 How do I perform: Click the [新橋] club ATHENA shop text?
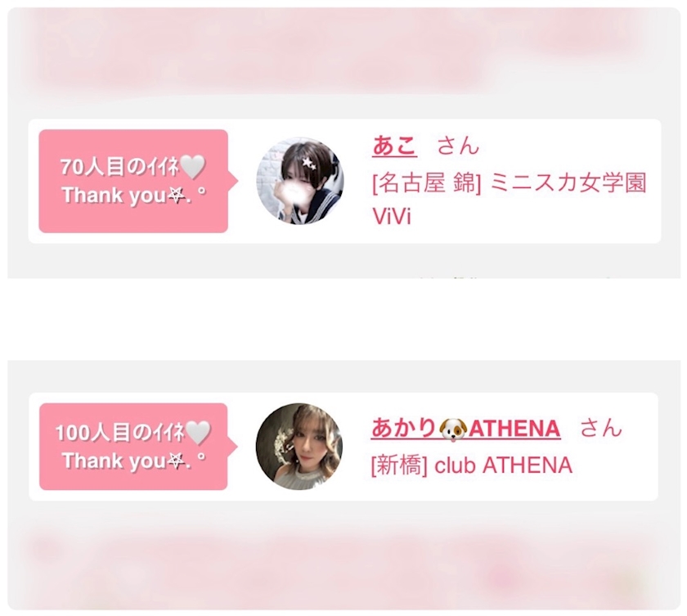472,465
